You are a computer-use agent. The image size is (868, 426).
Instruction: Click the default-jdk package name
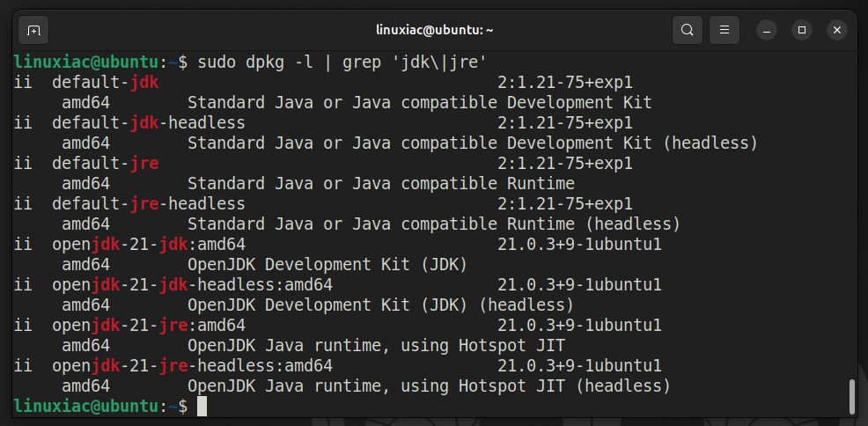click(x=105, y=83)
